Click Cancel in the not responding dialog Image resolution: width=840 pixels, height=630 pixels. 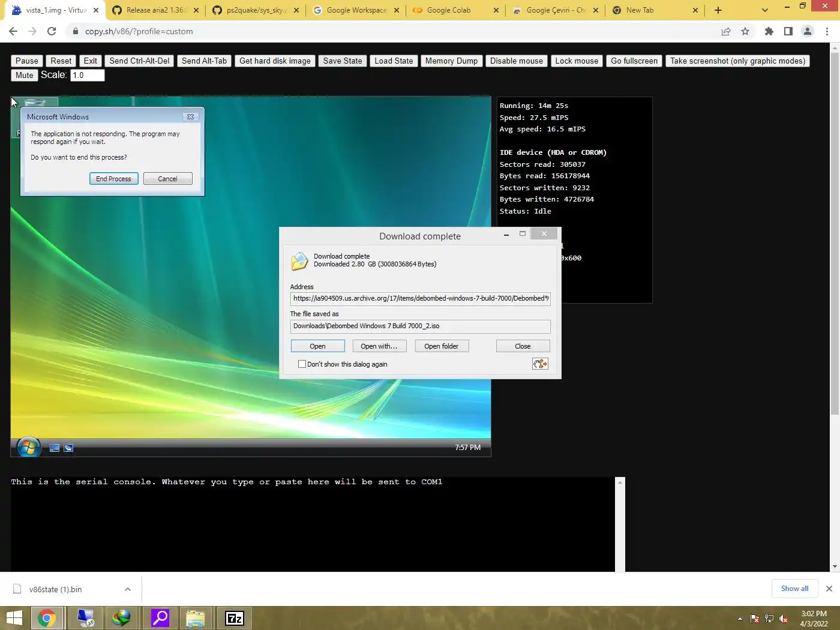point(167,179)
